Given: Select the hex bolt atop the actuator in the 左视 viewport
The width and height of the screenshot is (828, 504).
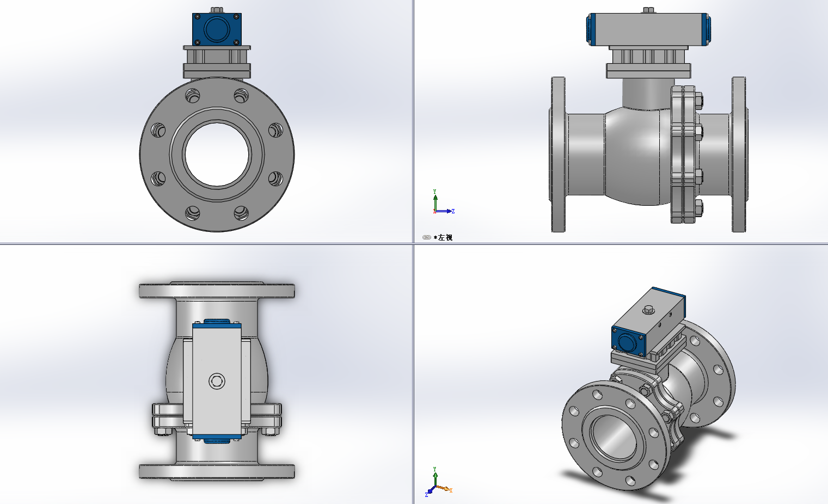Looking at the screenshot, I should tap(648, 10).
